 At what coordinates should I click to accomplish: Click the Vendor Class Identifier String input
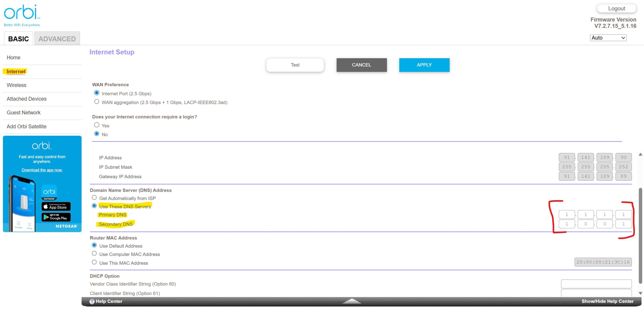pyautogui.click(x=596, y=284)
